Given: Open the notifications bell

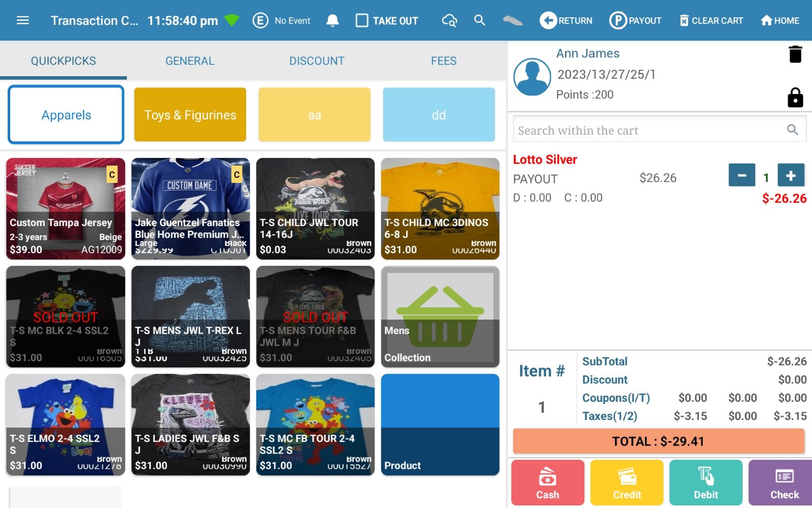Looking at the screenshot, I should 332,20.
